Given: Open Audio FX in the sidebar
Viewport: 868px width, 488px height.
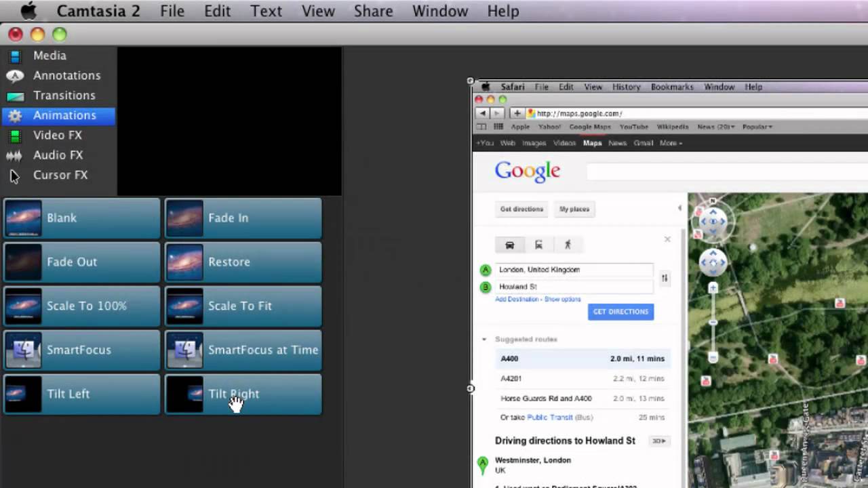Looking at the screenshot, I should (58, 155).
